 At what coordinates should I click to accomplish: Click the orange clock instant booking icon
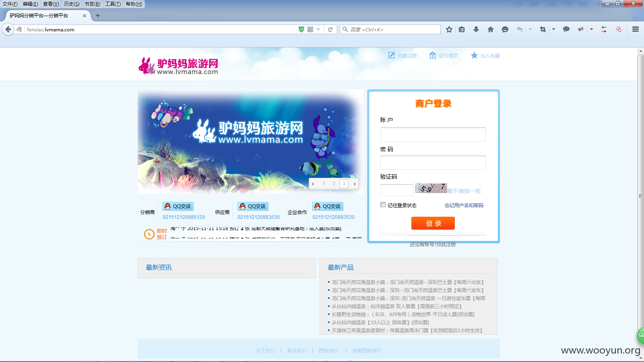pos(149,234)
